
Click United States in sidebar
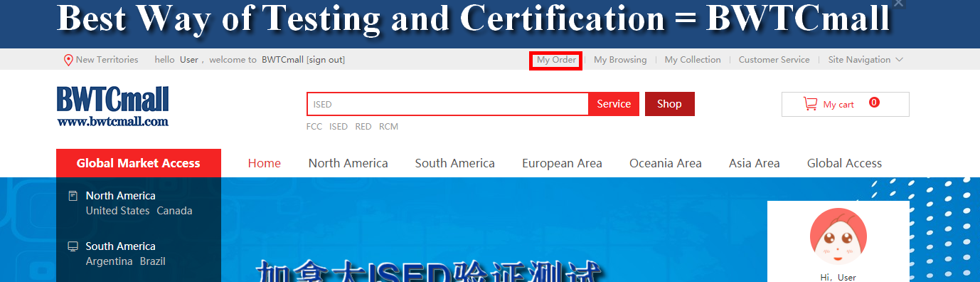click(x=118, y=211)
